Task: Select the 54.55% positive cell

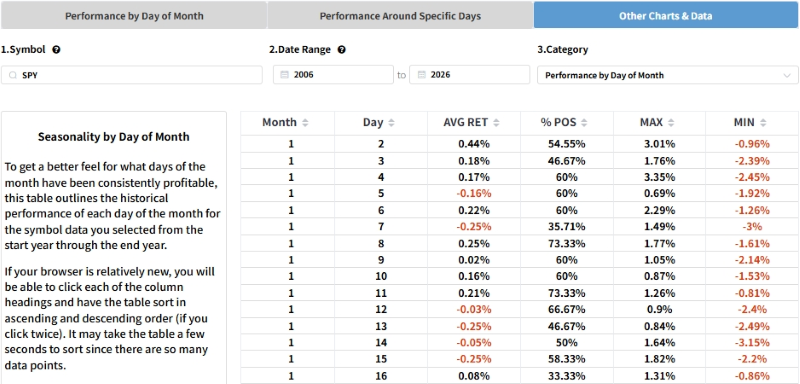Action: coord(567,144)
